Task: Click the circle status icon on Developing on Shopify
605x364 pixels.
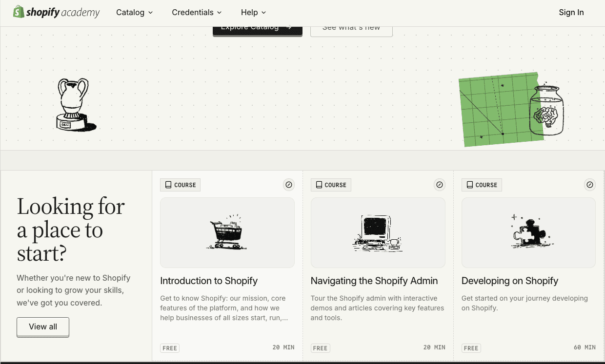Action: pos(590,185)
